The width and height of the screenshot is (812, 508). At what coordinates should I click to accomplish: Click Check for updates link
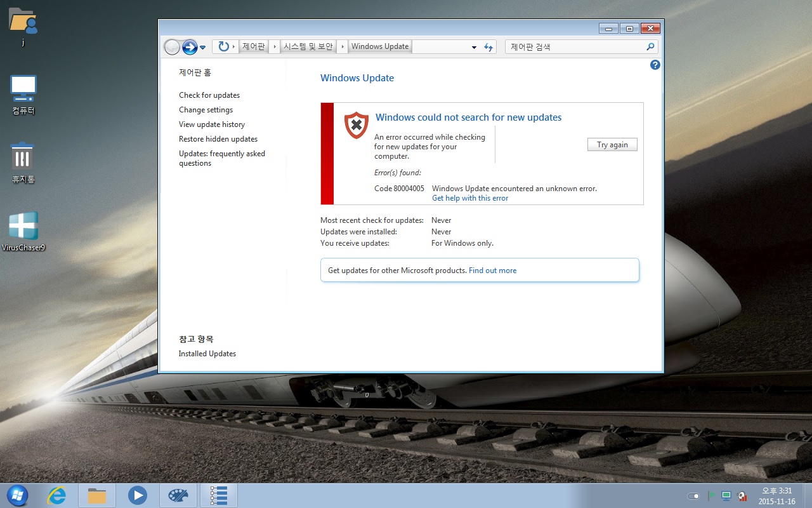pos(209,95)
